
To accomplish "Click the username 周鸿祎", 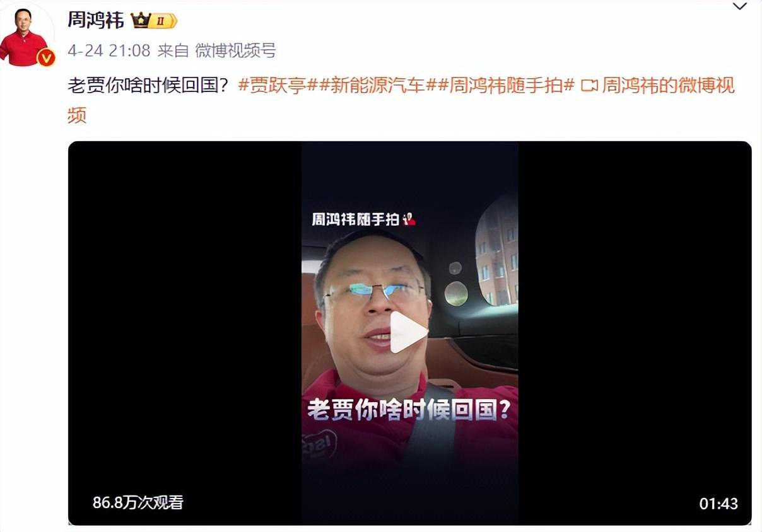I will tap(96, 20).
